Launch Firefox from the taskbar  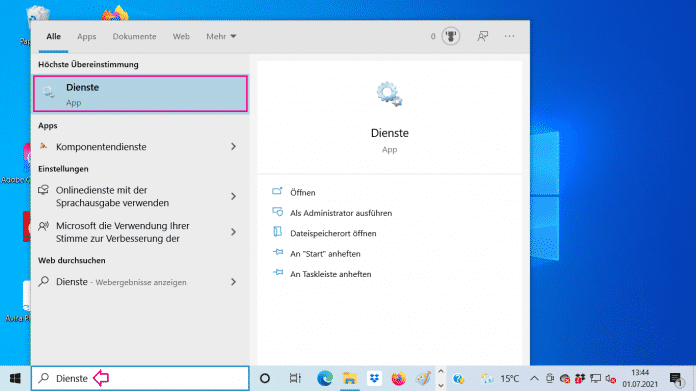(x=399, y=378)
